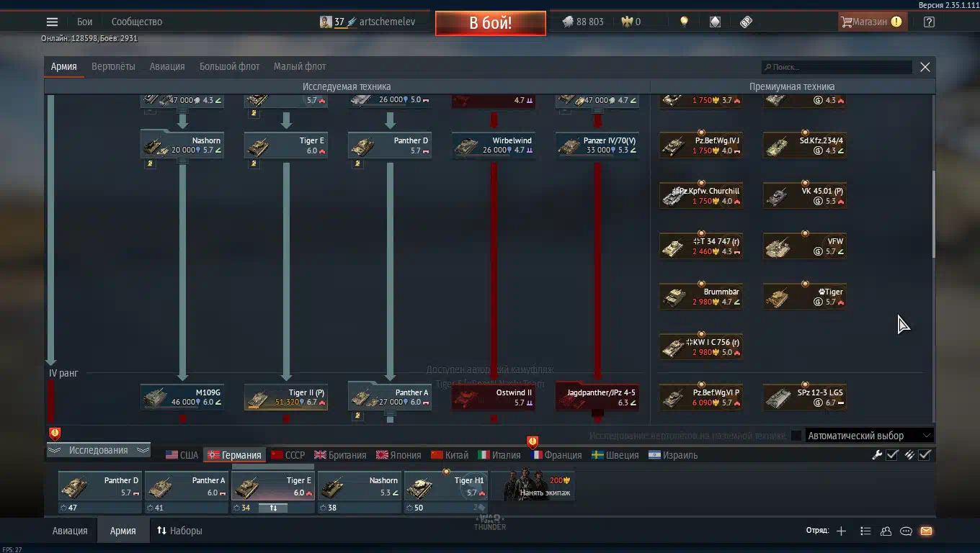Click the Silver Lions balance 88 803
This screenshot has height=553, width=980.
click(583, 22)
